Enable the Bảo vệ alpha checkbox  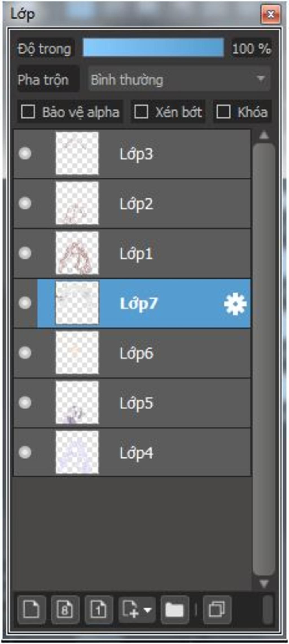point(28,112)
